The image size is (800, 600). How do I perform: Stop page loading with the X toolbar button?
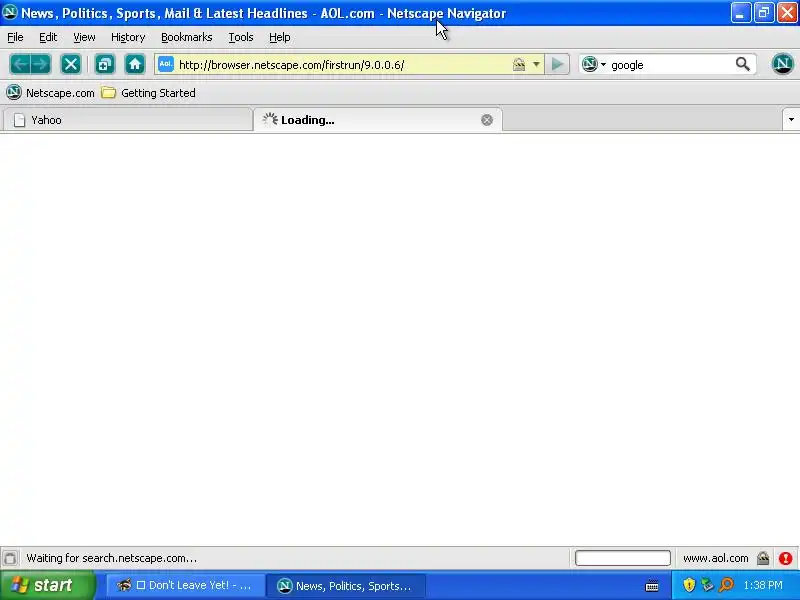(71, 64)
